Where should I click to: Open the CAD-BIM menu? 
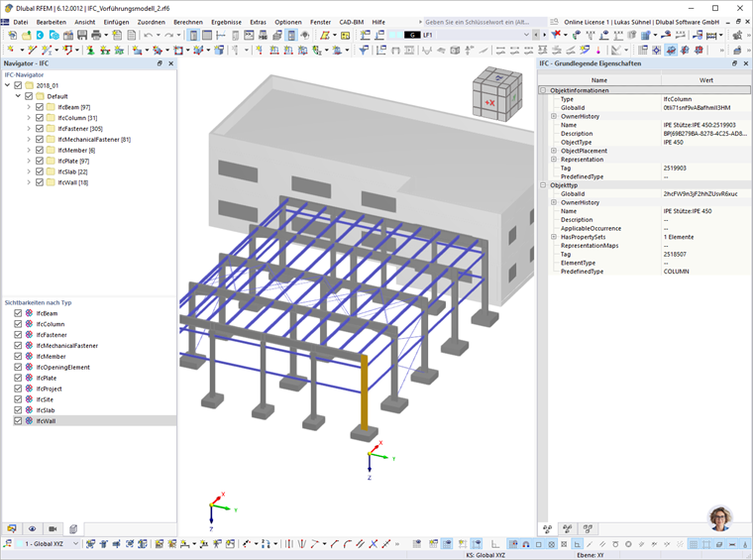352,22
